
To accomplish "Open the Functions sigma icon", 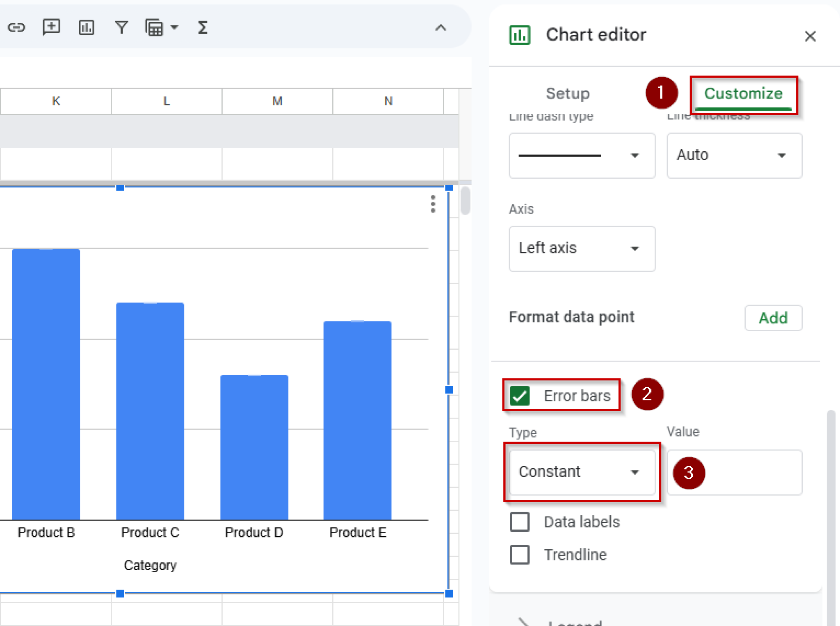I will pyautogui.click(x=203, y=27).
